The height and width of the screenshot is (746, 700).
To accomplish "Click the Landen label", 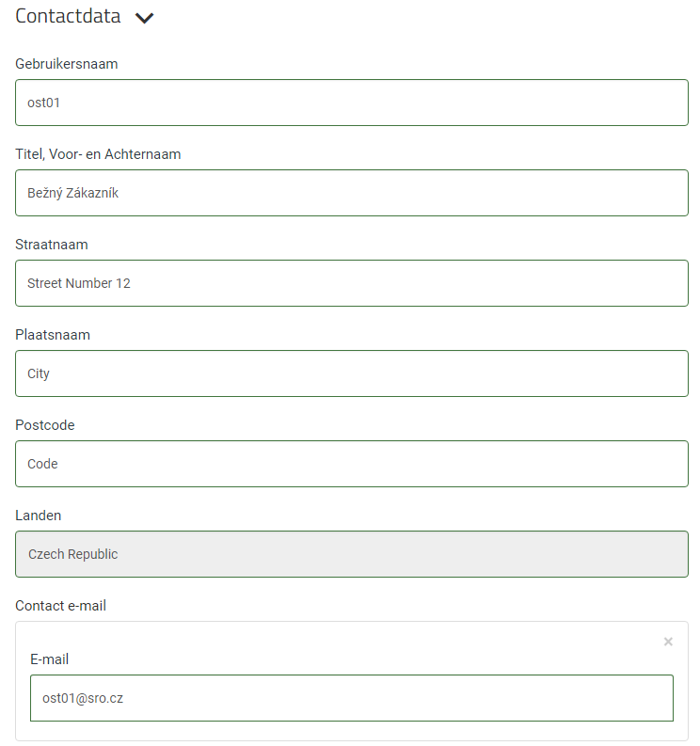I will (38, 516).
